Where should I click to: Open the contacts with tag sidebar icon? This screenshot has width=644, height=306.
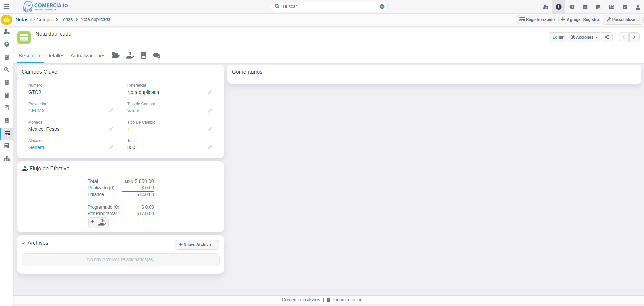coord(7,32)
